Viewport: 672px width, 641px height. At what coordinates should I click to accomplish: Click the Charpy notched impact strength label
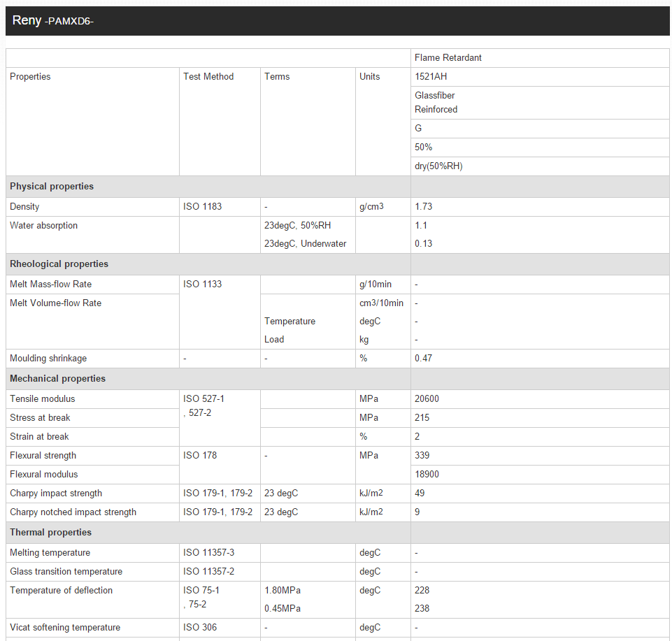coord(73,512)
